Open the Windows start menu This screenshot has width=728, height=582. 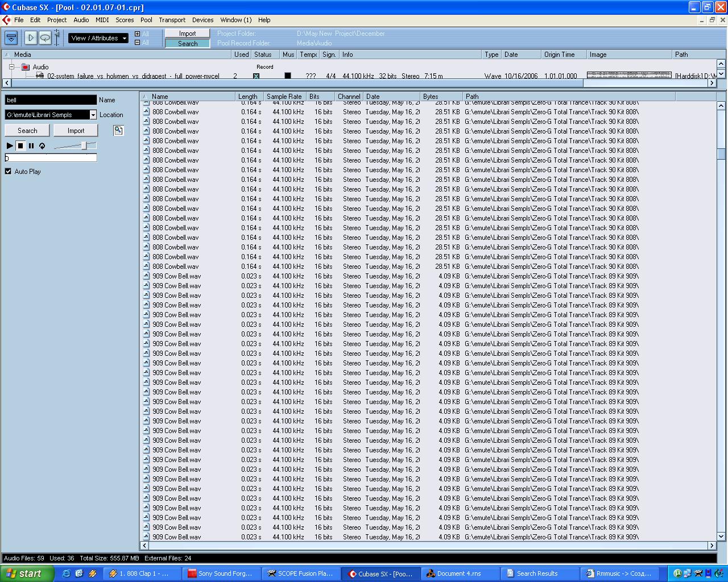pyautogui.click(x=27, y=573)
